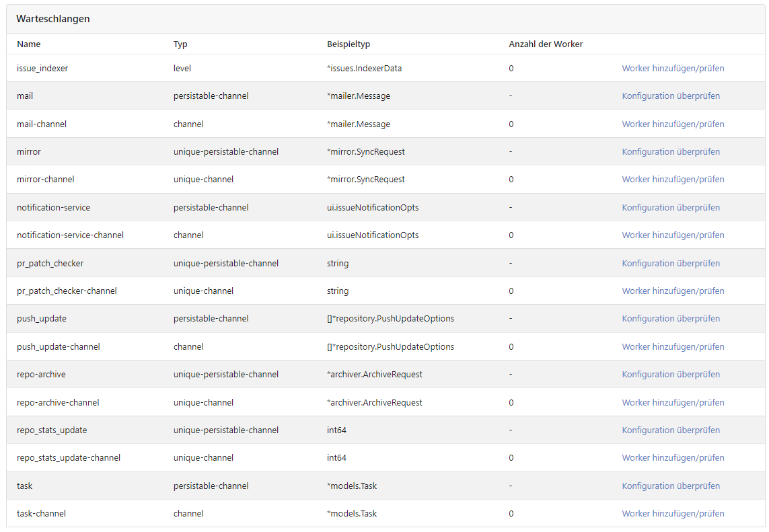Select the push_update-channel queue name
This screenshot has width=769, height=532.
58,346
